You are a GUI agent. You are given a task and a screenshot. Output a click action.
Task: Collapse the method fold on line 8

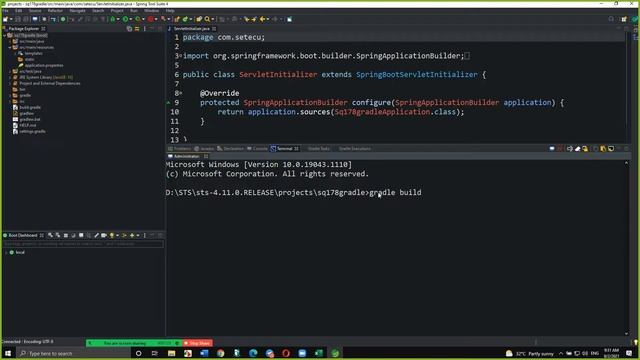181,93
